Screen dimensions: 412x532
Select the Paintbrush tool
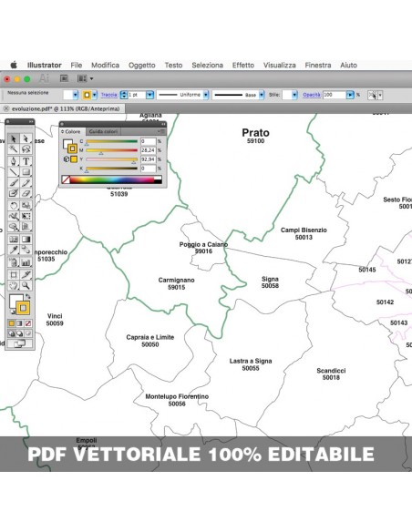(14, 183)
